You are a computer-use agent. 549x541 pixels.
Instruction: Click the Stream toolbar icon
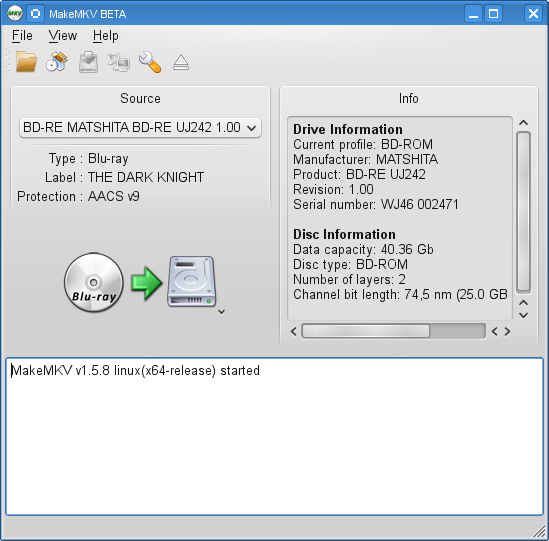point(119,62)
